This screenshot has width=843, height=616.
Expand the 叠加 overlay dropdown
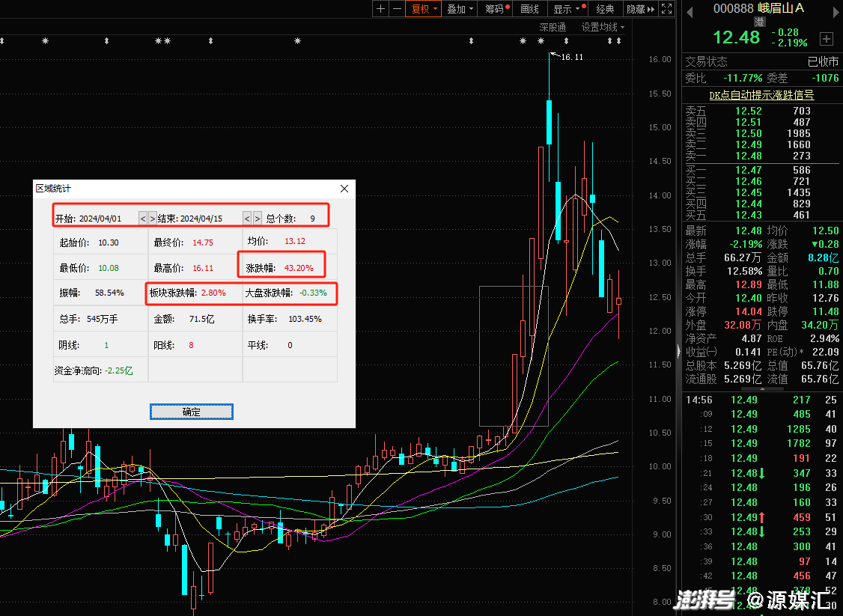pyautogui.click(x=460, y=9)
